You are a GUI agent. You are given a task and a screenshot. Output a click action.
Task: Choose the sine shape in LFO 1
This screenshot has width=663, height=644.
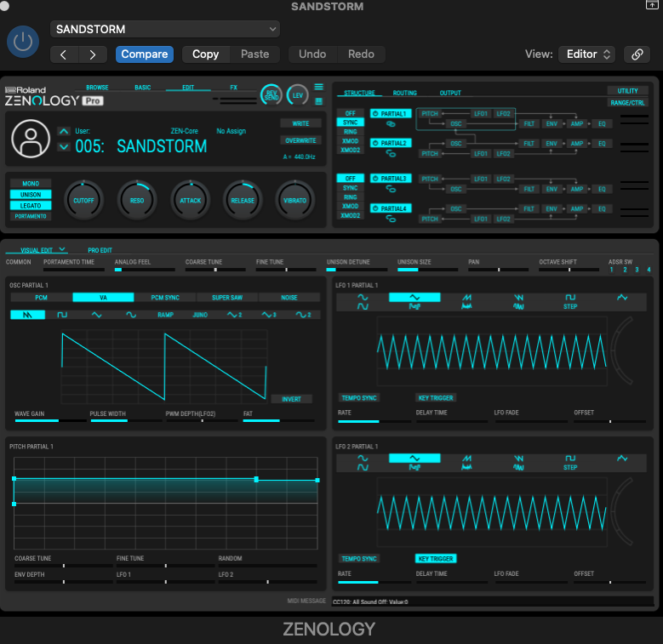pyautogui.click(x=363, y=298)
